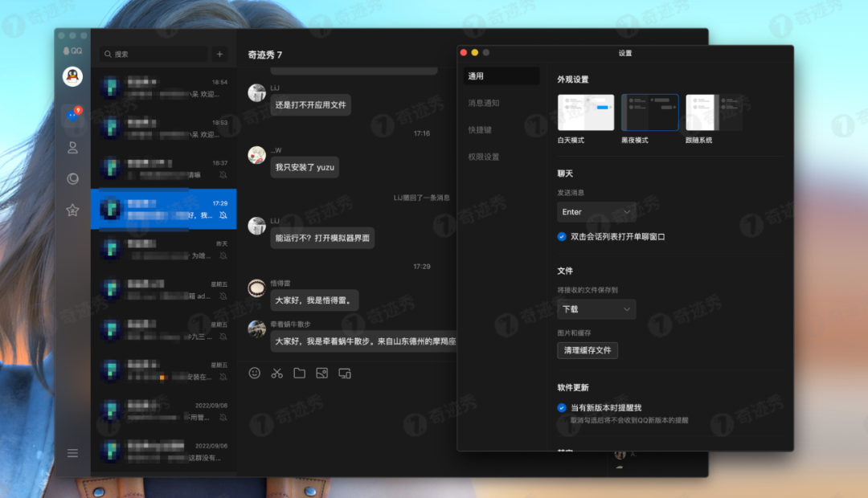
Task: Open the selected conversation at 17:29
Action: pos(164,209)
